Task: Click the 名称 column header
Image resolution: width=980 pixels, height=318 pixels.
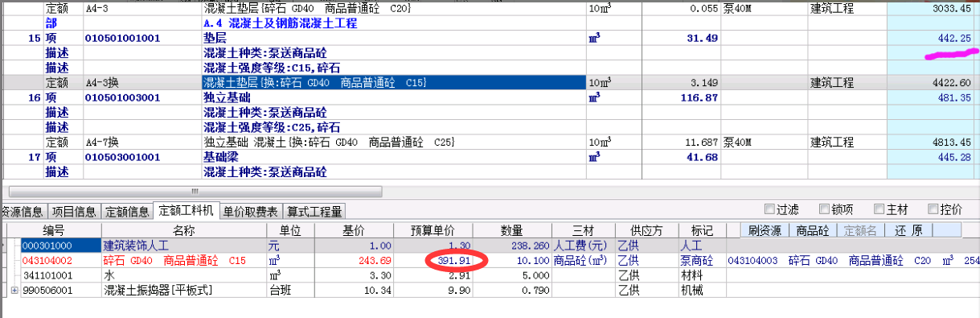Action: [184, 231]
